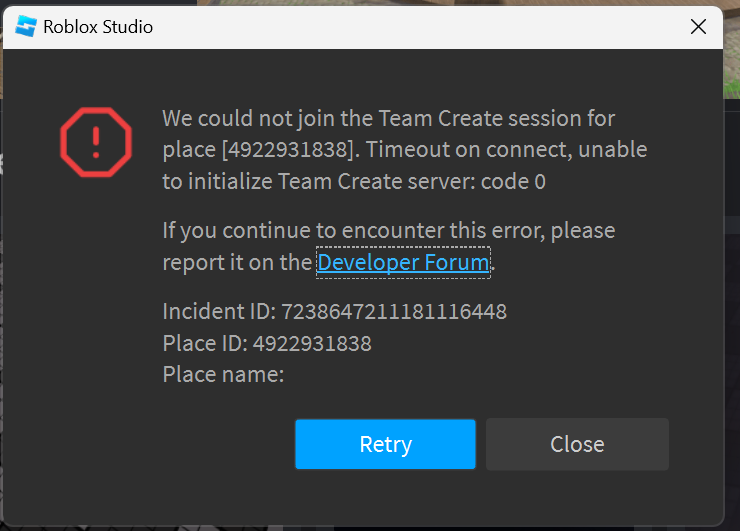
Task: Select the bracketed place number in the message
Action: 287,150
